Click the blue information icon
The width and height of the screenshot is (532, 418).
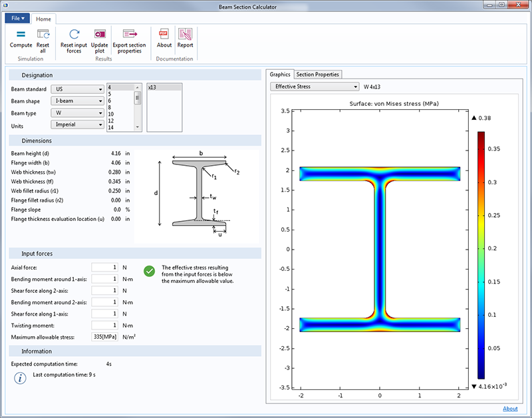pyautogui.click(x=20, y=378)
